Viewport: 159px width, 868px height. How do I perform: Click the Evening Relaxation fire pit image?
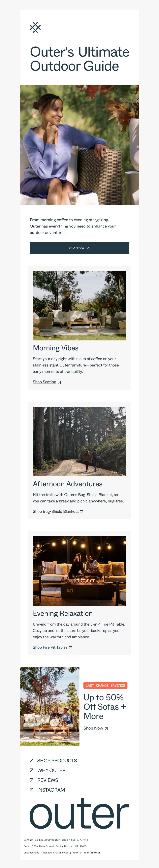pyautogui.click(x=79, y=571)
